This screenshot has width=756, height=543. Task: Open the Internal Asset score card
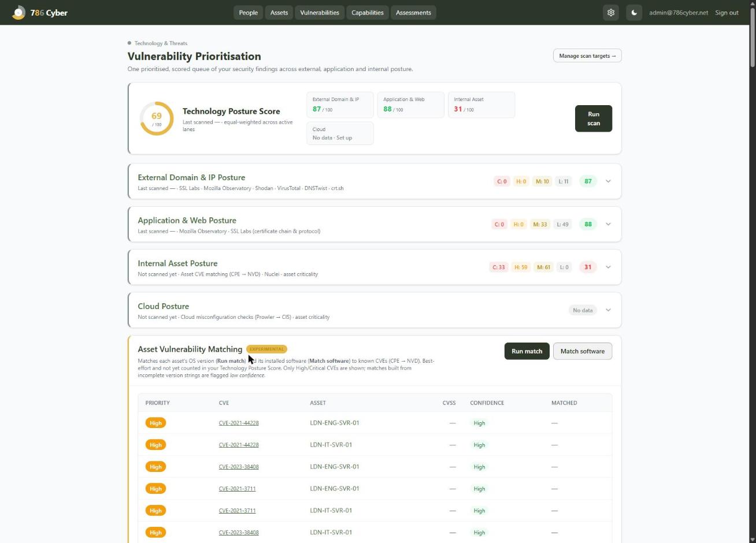tap(481, 105)
